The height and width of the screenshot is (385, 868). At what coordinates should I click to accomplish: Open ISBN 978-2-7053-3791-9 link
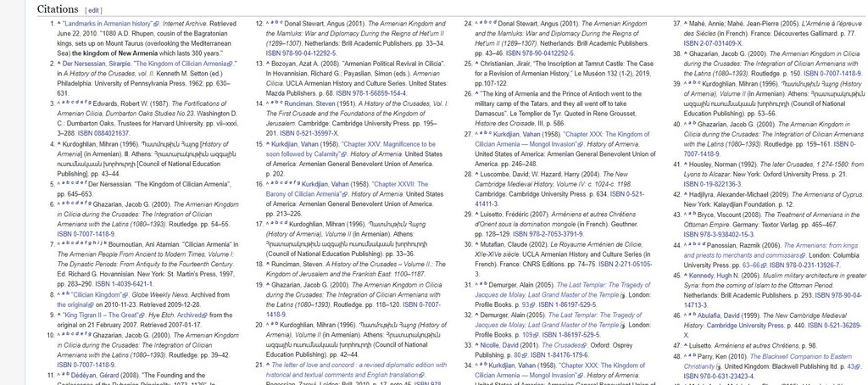[x=548, y=234]
